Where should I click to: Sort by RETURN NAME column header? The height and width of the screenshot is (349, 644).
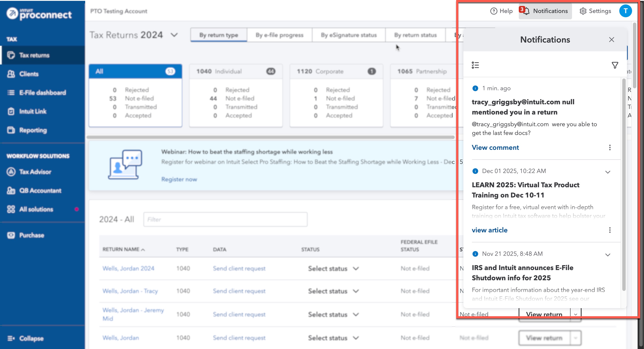124,249
